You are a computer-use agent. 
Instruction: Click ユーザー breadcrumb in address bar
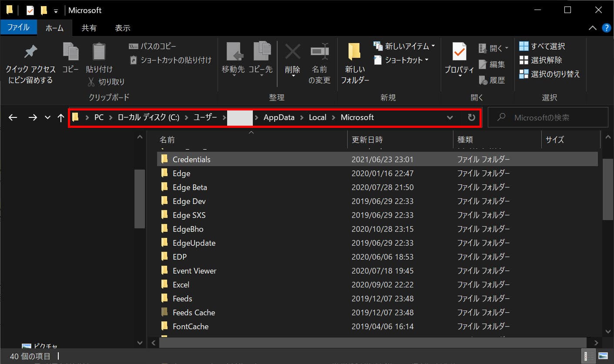pos(205,117)
